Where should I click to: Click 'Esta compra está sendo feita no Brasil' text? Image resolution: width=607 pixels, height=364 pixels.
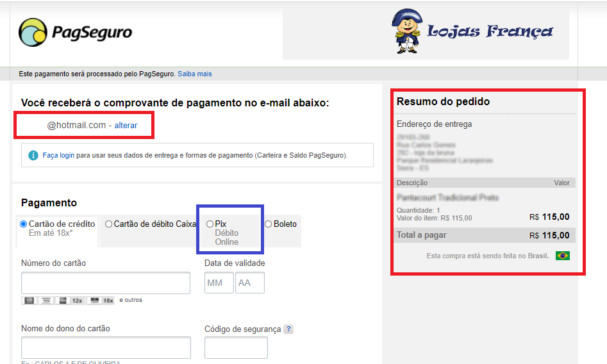488,256
